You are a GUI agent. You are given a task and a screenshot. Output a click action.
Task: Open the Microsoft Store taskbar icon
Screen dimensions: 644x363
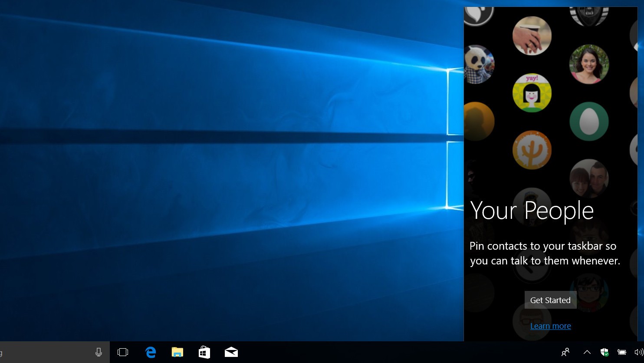click(204, 352)
